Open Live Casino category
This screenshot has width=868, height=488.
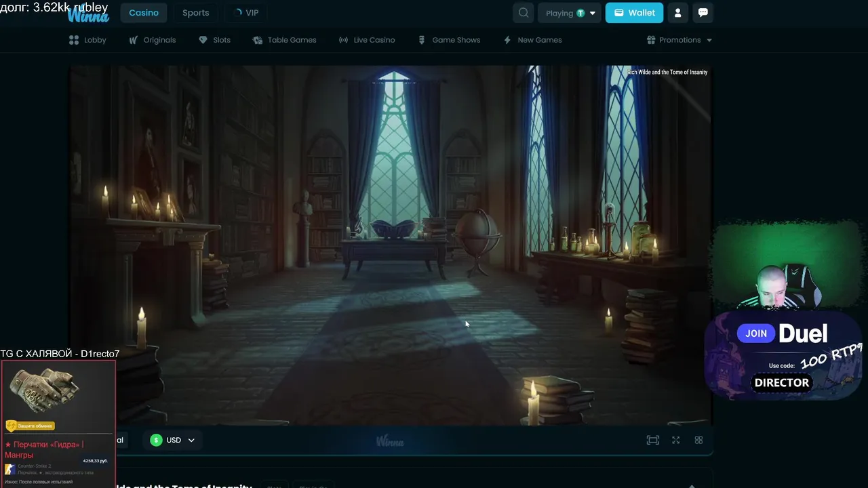coord(367,40)
